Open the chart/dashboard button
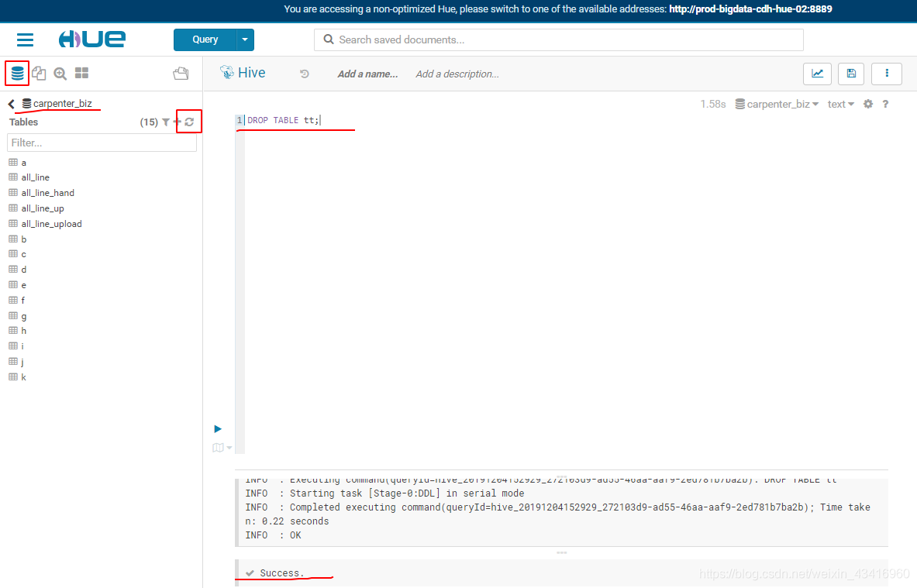The image size is (917, 588). coord(817,74)
